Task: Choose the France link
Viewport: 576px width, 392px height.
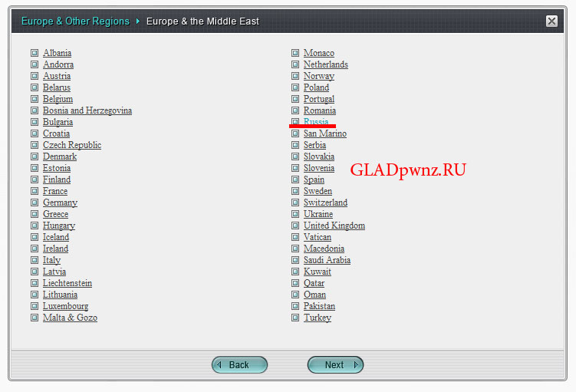Action: pyautogui.click(x=55, y=191)
